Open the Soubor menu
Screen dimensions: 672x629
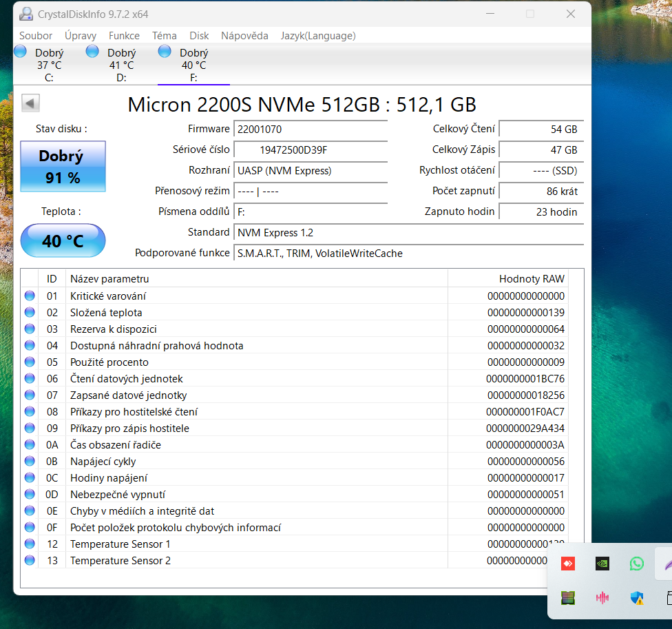click(x=36, y=36)
